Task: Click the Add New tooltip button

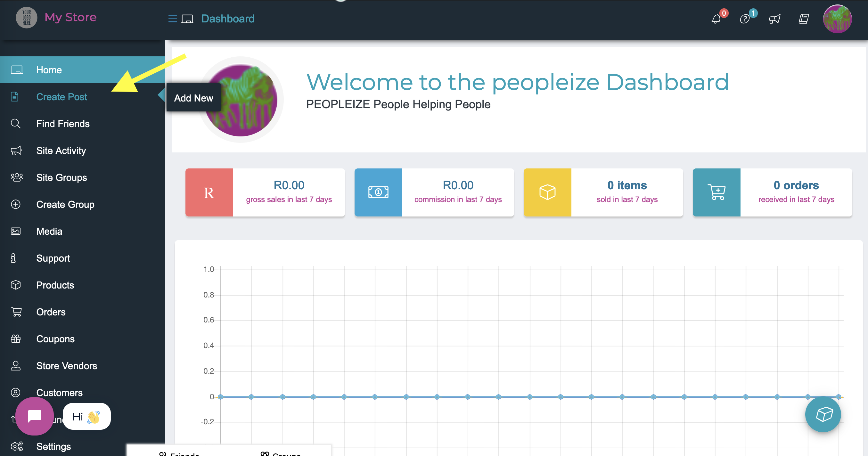Action: [x=193, y=98]
